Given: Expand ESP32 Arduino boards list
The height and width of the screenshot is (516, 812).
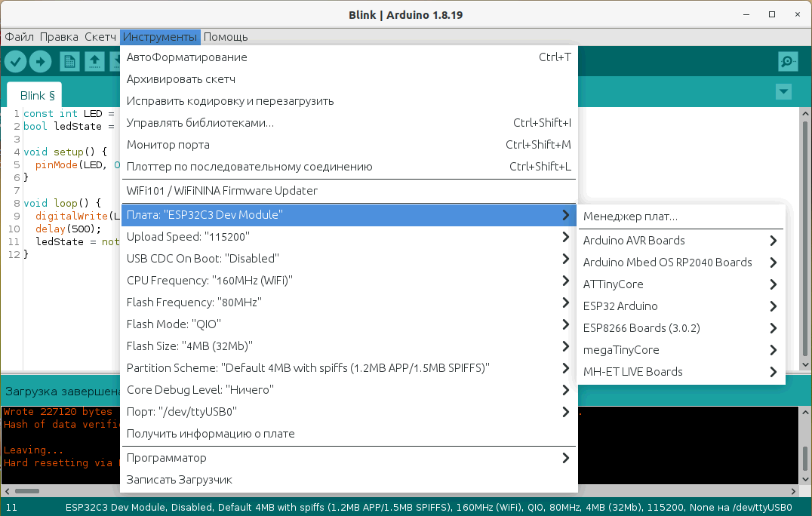Looking at the screenshot, I should pos(681,306).
